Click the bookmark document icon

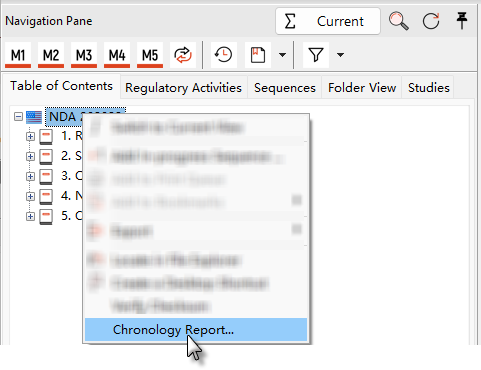258,55
